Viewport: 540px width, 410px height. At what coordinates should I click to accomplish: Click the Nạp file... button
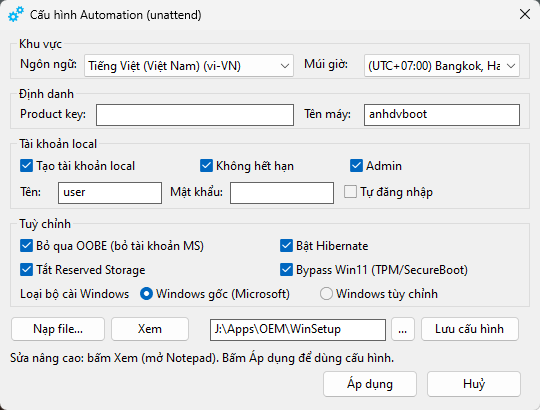point(58,329)
